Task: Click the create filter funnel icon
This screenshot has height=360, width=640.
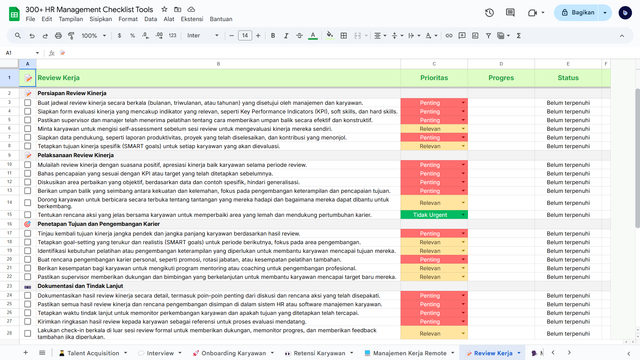Action: (488, 36)
